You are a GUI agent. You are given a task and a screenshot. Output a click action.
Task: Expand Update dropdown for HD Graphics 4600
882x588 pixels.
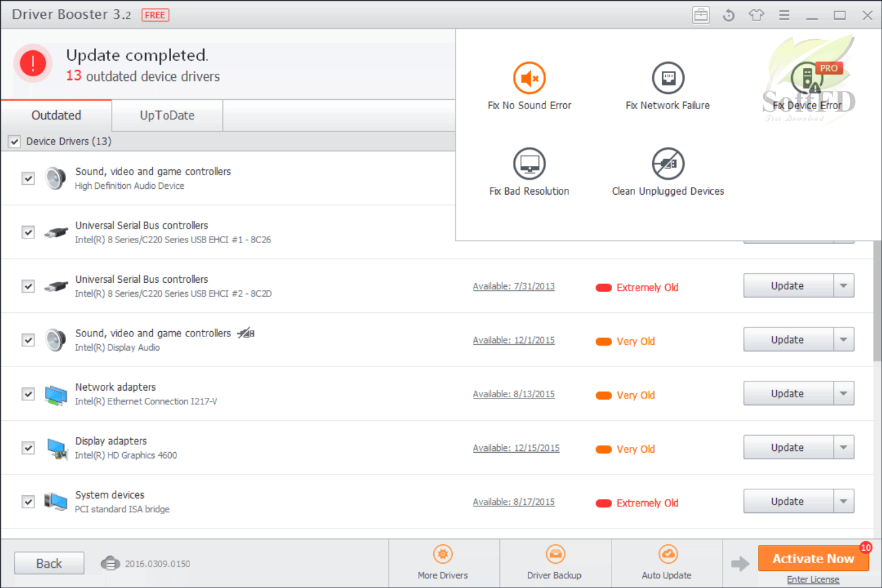844,448
